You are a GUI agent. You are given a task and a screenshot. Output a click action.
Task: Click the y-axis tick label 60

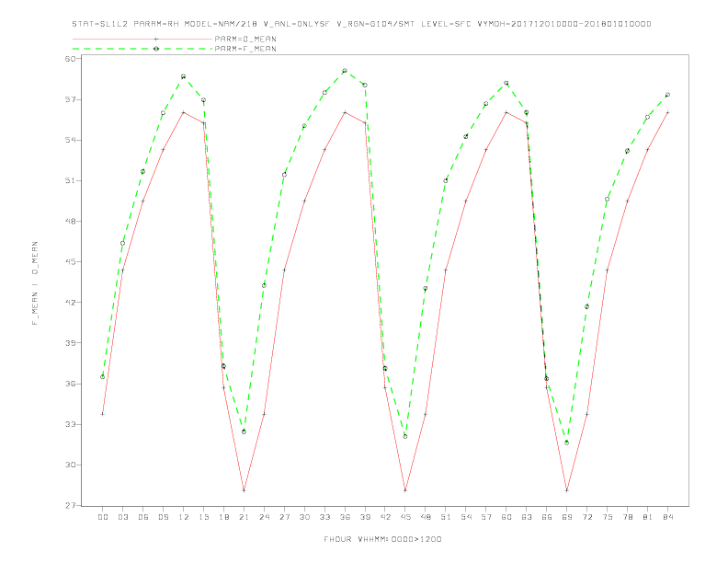point(70,59)
